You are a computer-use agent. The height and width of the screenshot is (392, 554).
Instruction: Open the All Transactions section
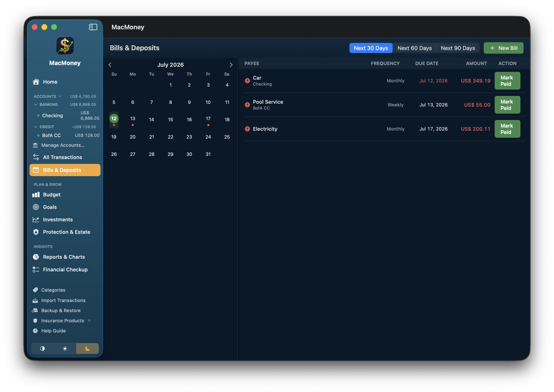click(65, 157)
